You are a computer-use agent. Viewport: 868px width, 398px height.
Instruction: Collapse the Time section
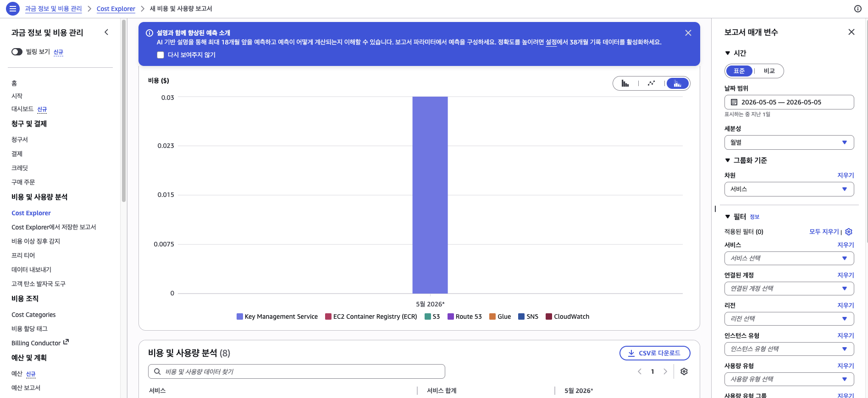coord(728,53)
